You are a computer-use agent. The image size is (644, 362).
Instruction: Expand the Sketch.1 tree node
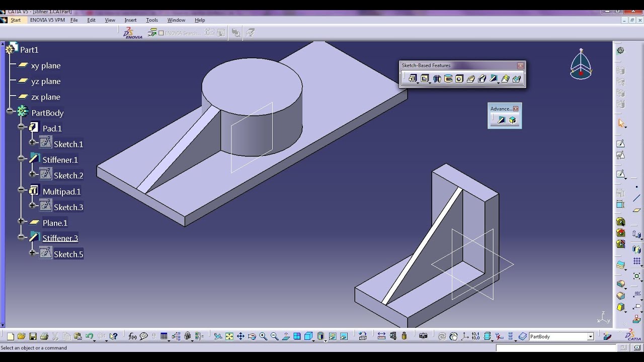tap(33, 142)
